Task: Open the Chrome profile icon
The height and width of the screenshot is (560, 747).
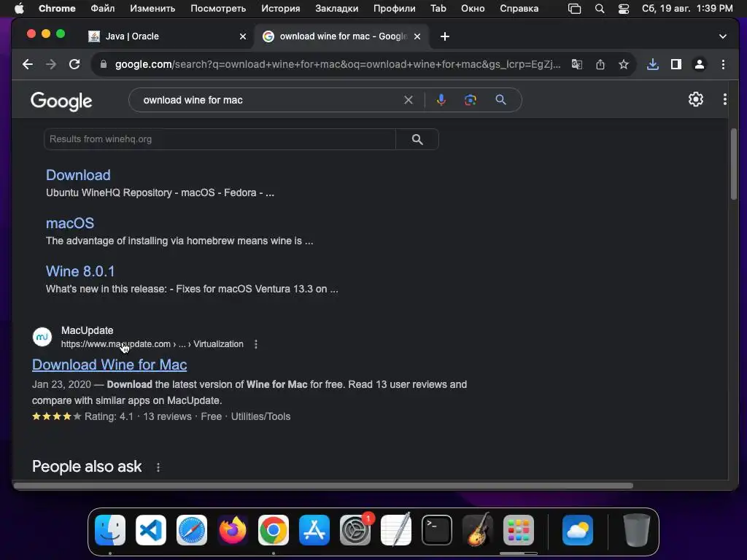Action: point(700,64)
